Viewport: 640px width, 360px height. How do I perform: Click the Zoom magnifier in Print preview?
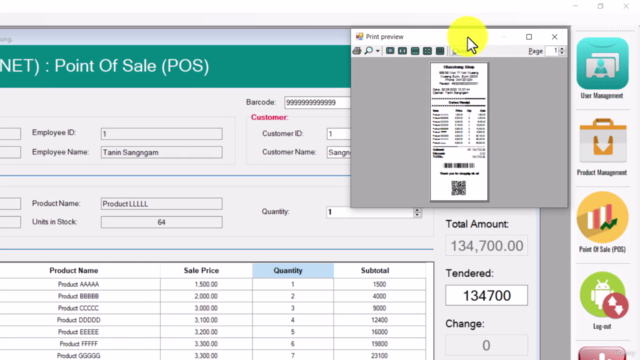[369, 51]
